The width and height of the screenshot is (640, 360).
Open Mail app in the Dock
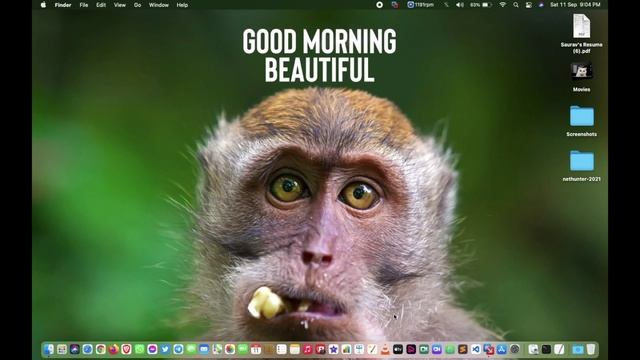204,349
